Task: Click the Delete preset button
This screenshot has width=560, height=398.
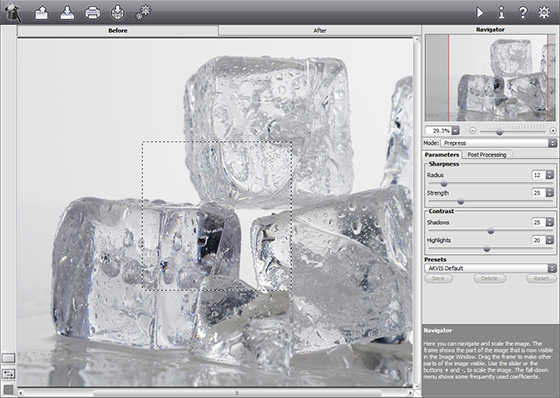Action: (490, 278)
